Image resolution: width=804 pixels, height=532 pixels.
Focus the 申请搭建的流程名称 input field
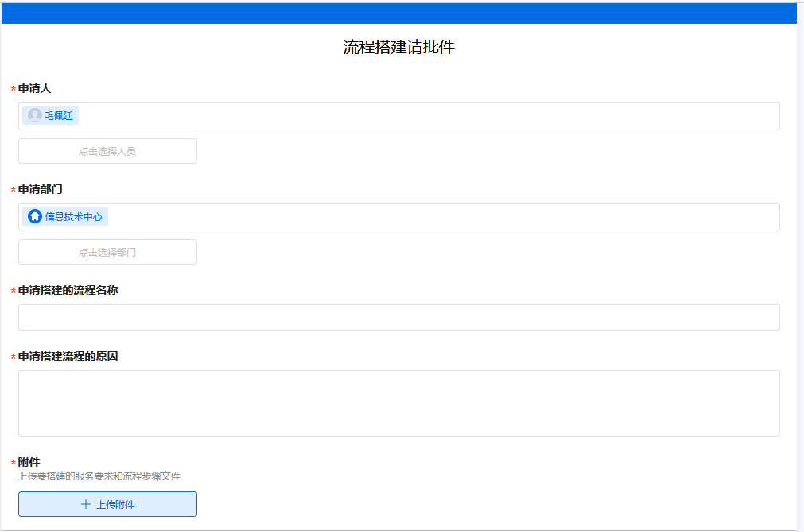[x=398, y=317]
